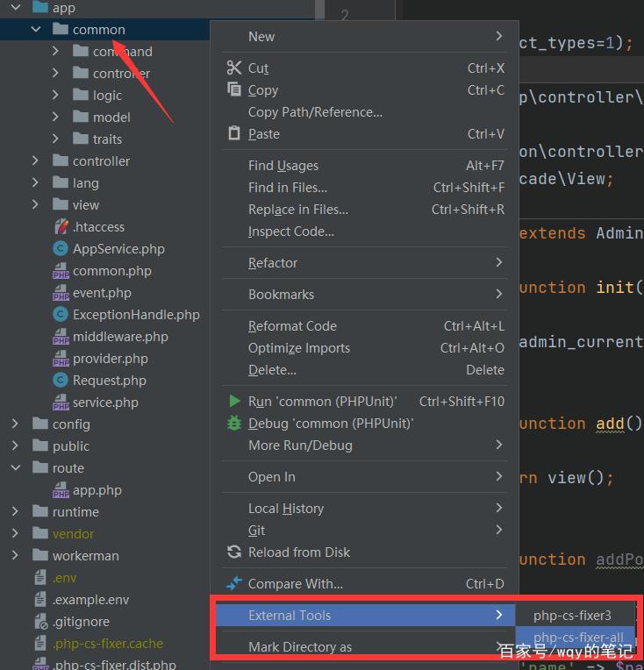
Task: Select Copy Path/Reference menu entry
Action: [x=364, y=112]
